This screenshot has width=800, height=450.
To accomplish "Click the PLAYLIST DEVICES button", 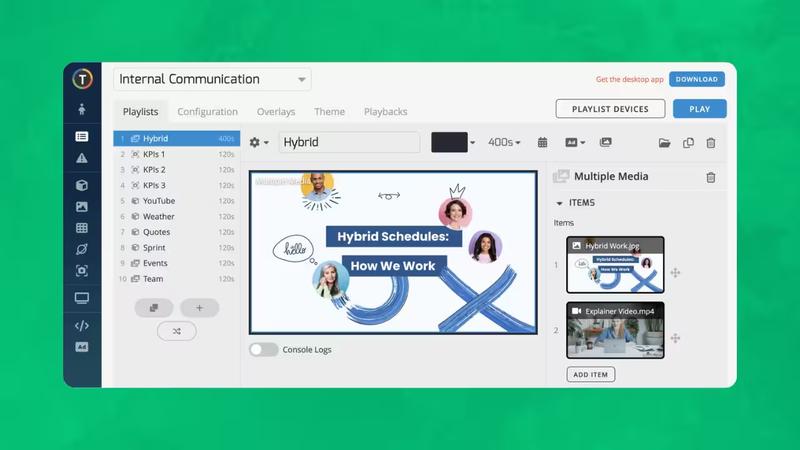I will tap(610, 109).
